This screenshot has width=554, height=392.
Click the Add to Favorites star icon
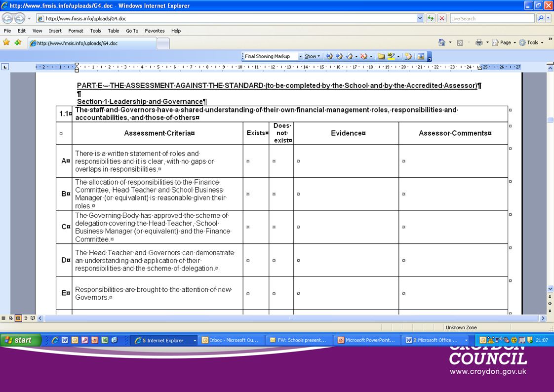(18, 42)
